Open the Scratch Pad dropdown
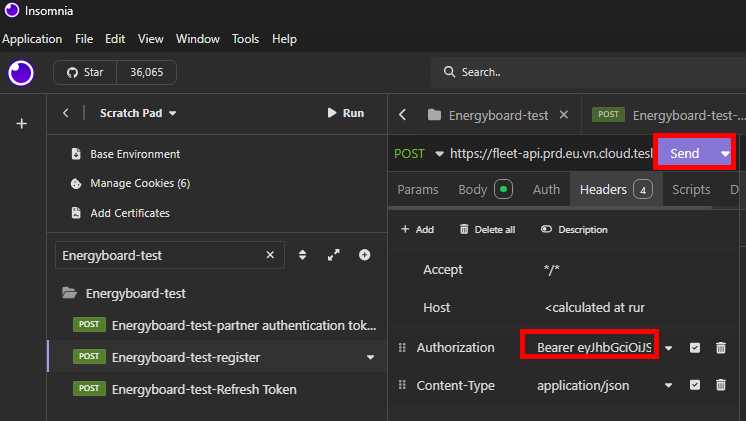This screenshot has height=421, width=746. [138, 113]
